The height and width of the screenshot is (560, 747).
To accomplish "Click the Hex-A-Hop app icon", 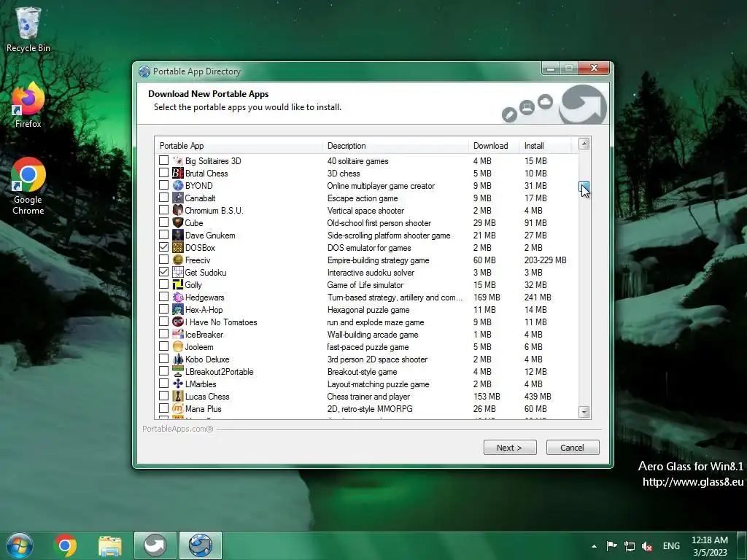I will pos(178,309).
